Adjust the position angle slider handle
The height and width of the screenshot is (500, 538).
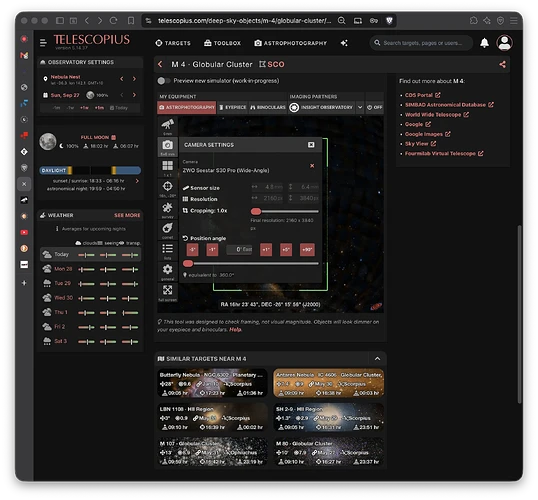188,264
